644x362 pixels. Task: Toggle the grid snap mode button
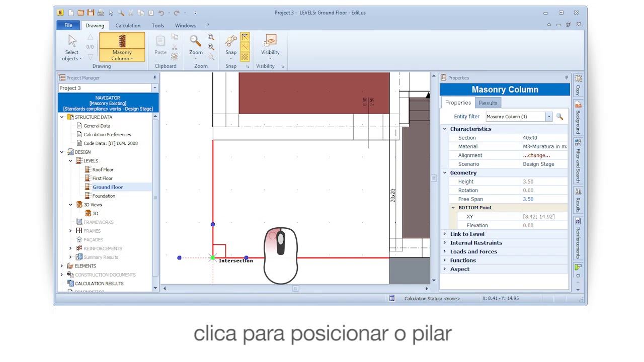pyautogui.click(x=245, y=57)
